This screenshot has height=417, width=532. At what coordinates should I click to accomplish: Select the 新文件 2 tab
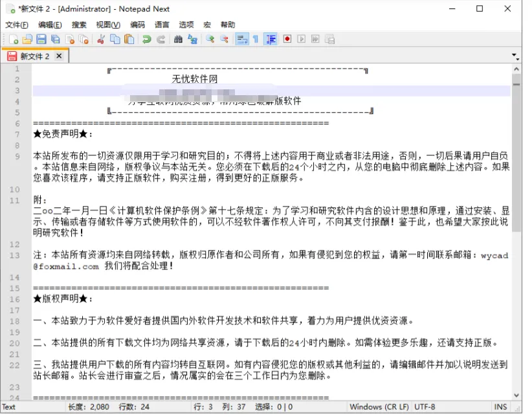tap(34, 56)
